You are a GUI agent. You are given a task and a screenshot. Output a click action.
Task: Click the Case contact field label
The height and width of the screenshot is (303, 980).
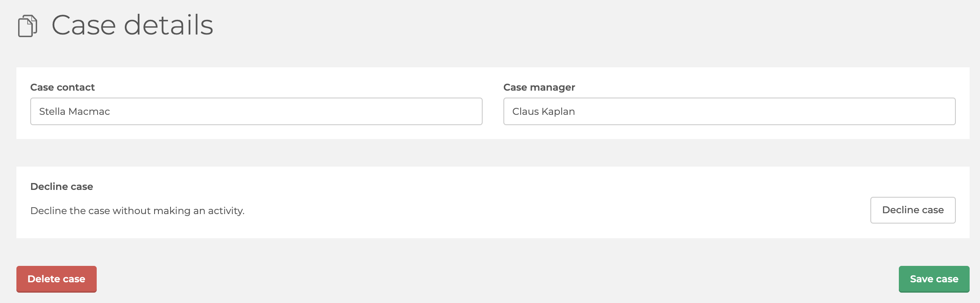(62, 87)
